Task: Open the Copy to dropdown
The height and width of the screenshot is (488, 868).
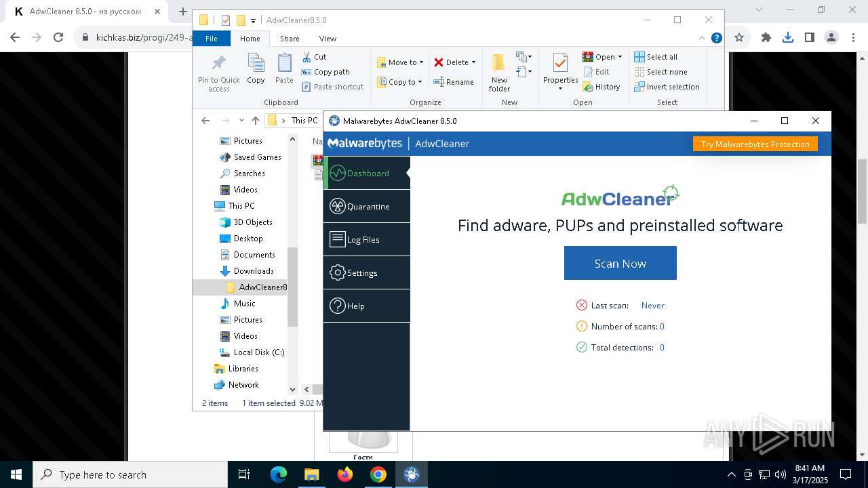Action: [x=399, y=82]
